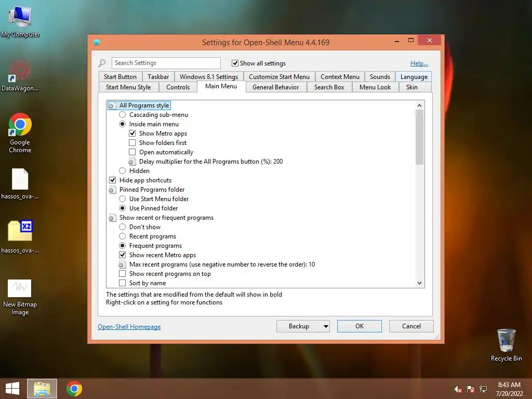Switch to the Context Menu tab
The width and height of the screenshot is (532, 399).
click(340, 77)
